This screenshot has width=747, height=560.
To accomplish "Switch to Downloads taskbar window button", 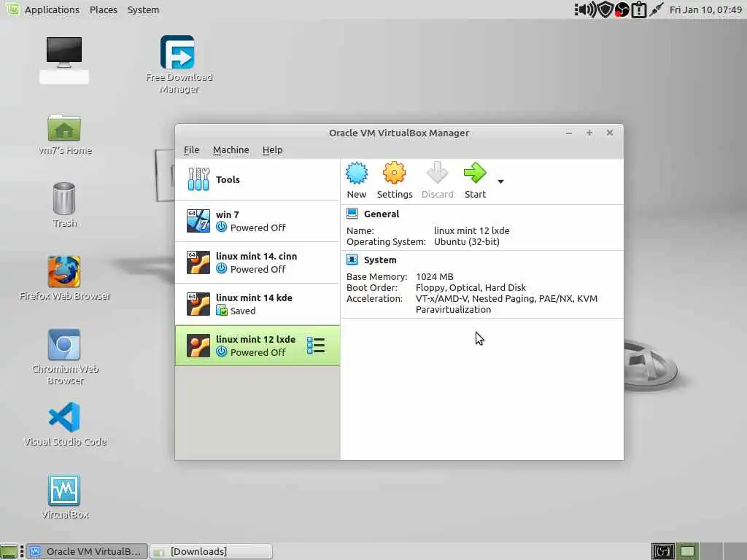I will (212, 551).
